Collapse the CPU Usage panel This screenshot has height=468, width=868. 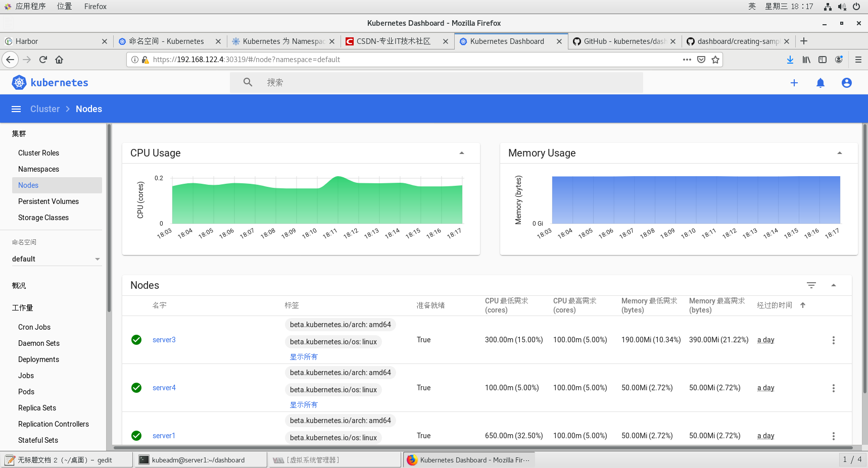(x=461, y=153)
